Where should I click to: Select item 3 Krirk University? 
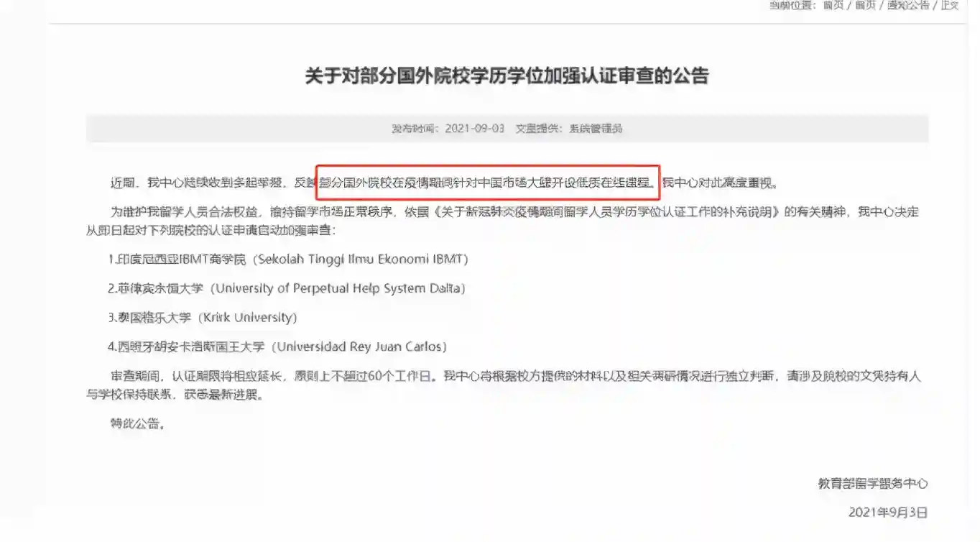(202, 318)
